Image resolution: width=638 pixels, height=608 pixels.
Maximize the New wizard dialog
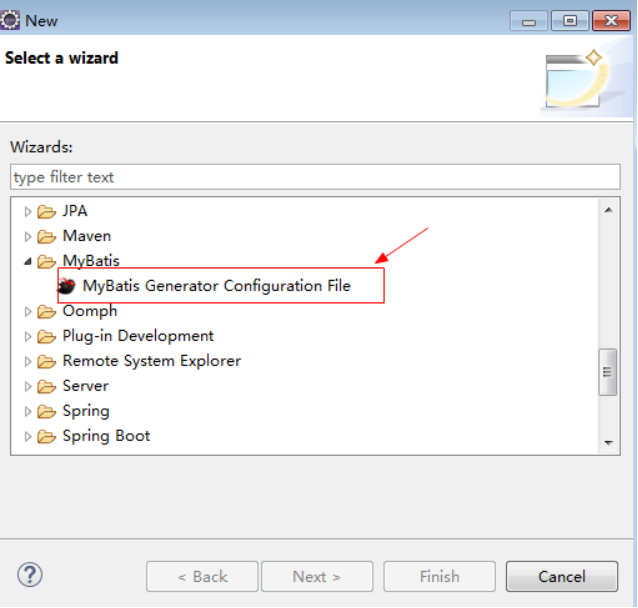[x=570, y=21]
